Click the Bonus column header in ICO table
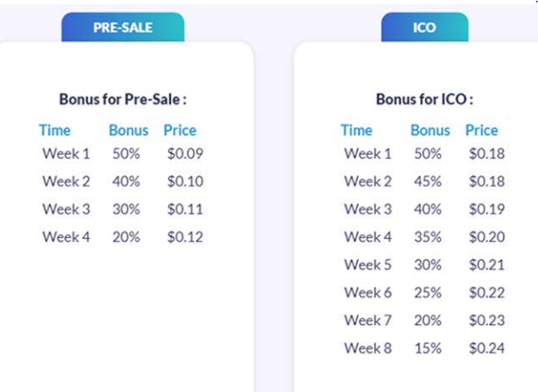The image size is (538, 392). pos(430,131)
